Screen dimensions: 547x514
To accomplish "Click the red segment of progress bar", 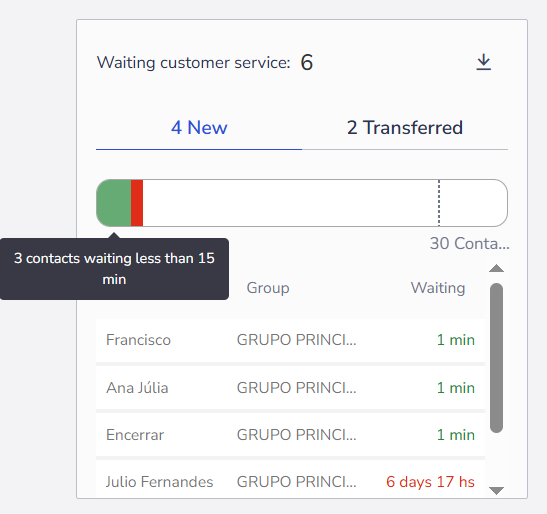I will pyautogui.click(x=137, y=203).
